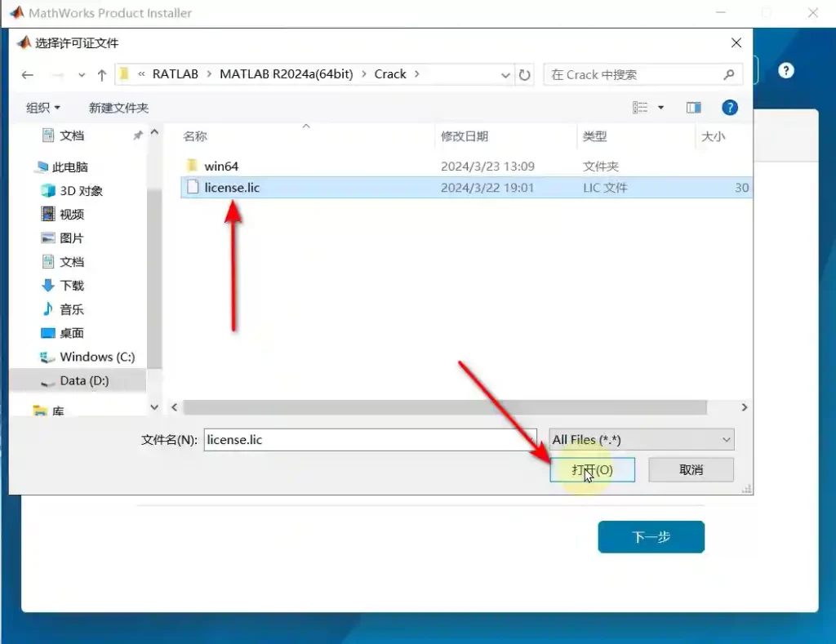The width and height of the screenshot is (836, 644).
Task: Open the help question mark in the dialog
Action: (x=730, y=108)
